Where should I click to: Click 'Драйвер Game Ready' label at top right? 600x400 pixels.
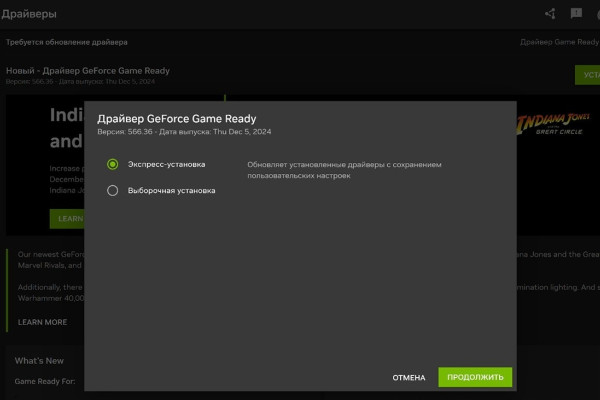click(559, 42)
